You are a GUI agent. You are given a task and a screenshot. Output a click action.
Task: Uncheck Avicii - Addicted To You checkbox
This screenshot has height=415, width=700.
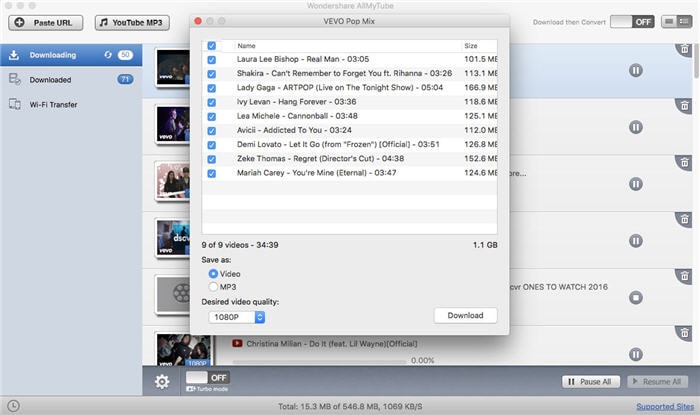pyautogui.click(x=212, y=131)
